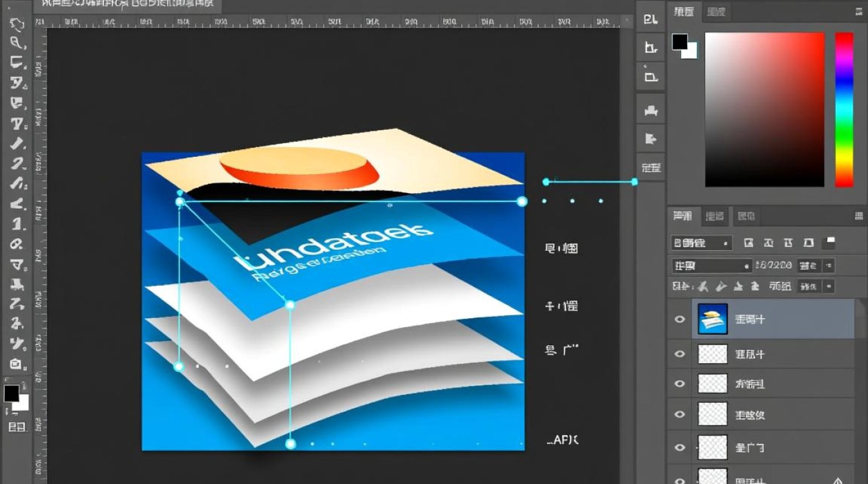Click the foreground color swatch in left toolbar

pyautogui.click(x=12, y=393)
